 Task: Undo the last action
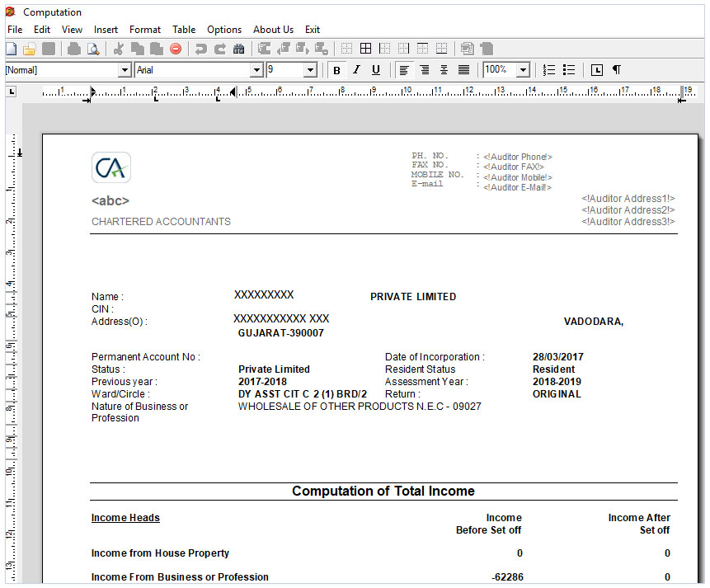click(200, 49)
